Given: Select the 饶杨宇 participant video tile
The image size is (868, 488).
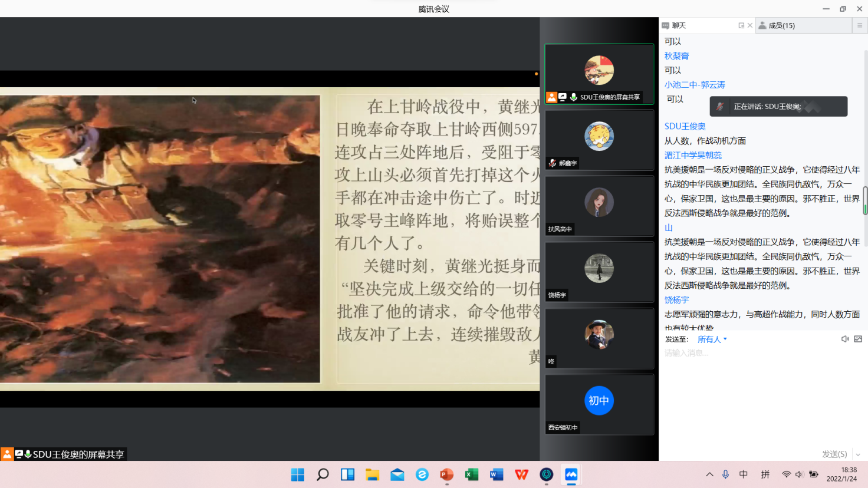Looking at the screenshot, I should tap(599, 272).
